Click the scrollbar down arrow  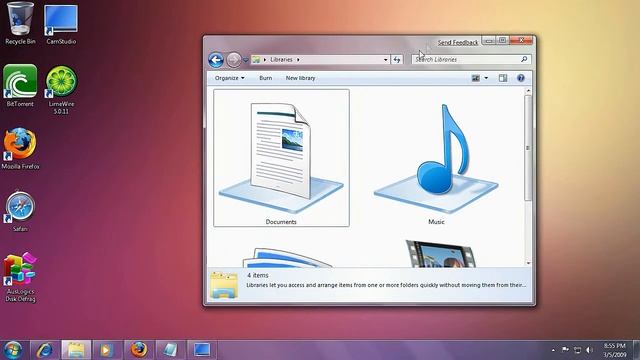pyautogui.click(x=528, y=263)
